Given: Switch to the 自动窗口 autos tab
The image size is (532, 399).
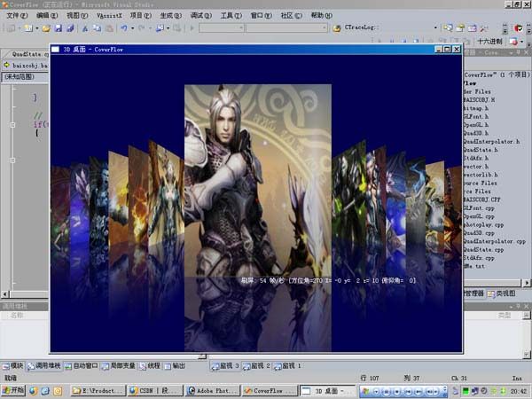Looking at the screenshot, I should (x=82, y=365).
